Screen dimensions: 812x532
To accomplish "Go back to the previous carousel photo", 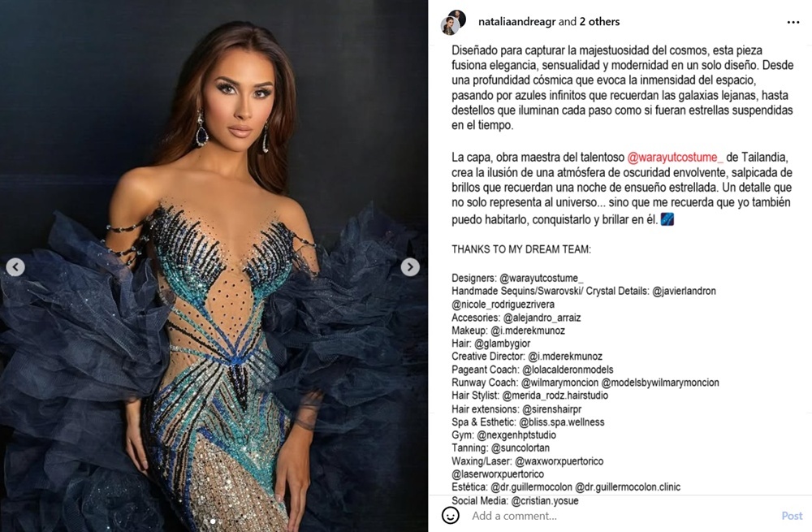I will pyautogui.click(x=15, y=266).
